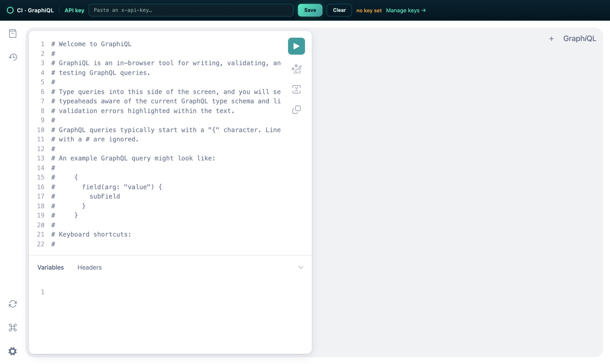Place cursor on "# Keyboard shortcuts:" line
This screenshot has height=364, width=610.
coord(91,234)
